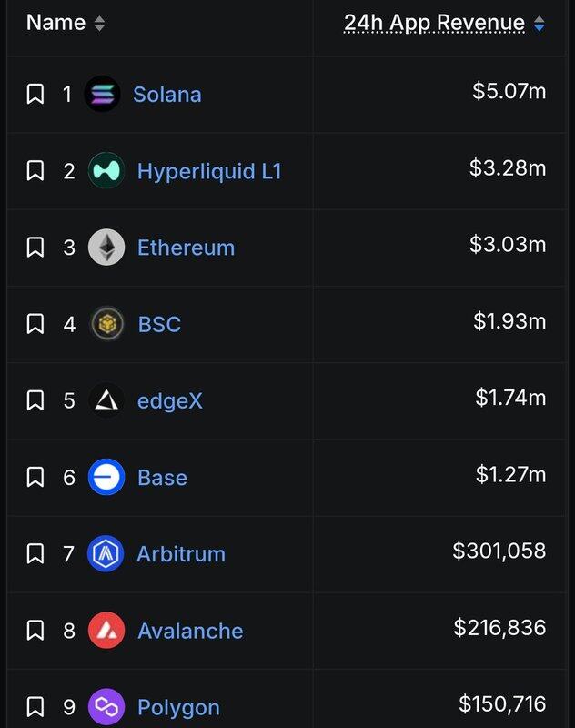Click the BSC revenue value $1.93m
This screenshot has width=575, height=728.
tap(509, 321)
